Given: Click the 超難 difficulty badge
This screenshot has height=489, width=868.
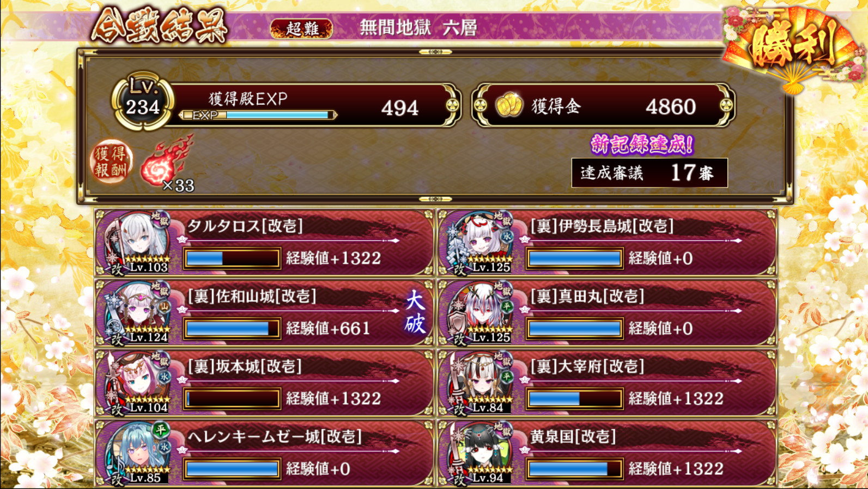Looking at the screenshot, I should (301, 28).
